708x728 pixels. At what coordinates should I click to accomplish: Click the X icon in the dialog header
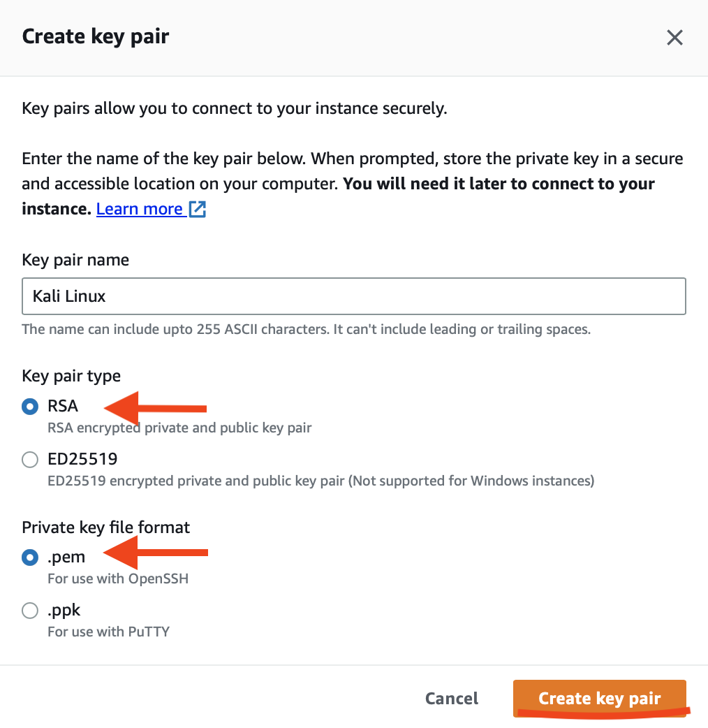point(674,38)
